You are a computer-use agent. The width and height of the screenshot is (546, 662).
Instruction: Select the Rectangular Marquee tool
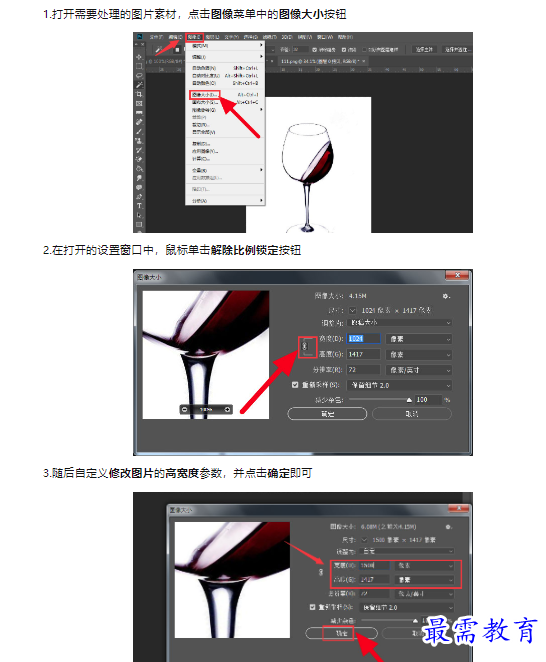tap(139, 66)
